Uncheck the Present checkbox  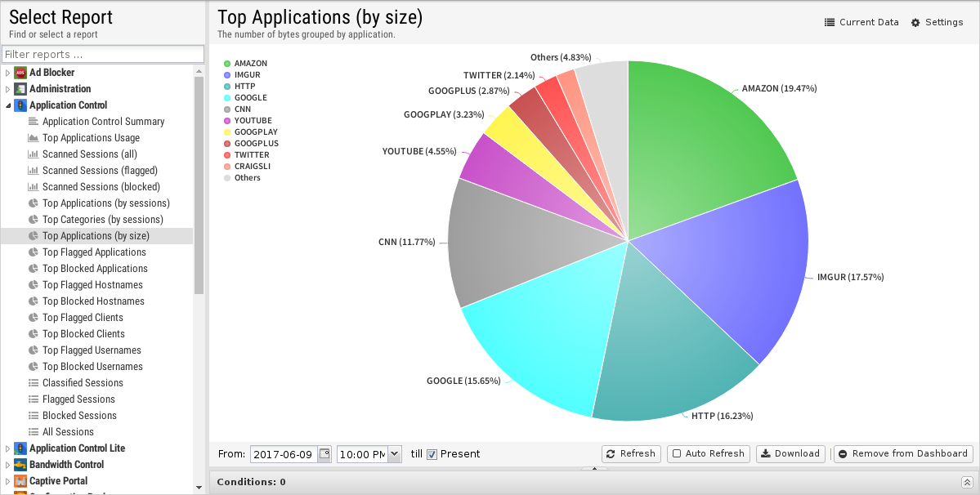pyautogui.click(x=432, y=454)
